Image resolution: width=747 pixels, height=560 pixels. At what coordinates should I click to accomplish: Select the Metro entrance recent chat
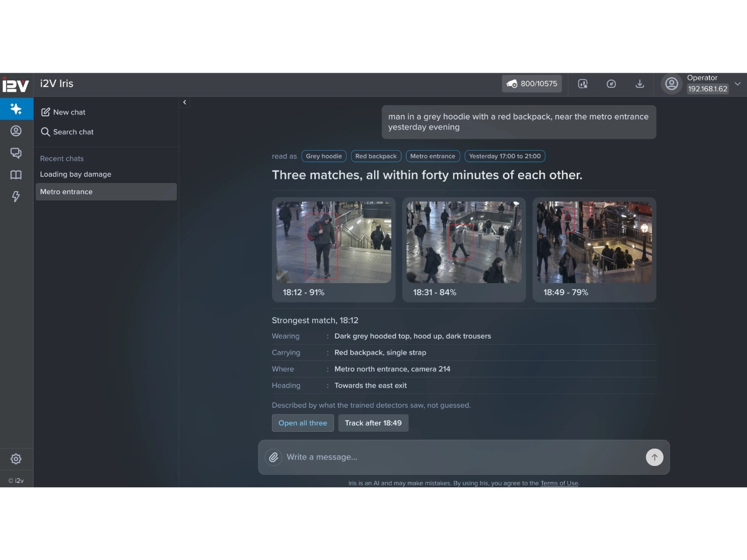(106, 192)
